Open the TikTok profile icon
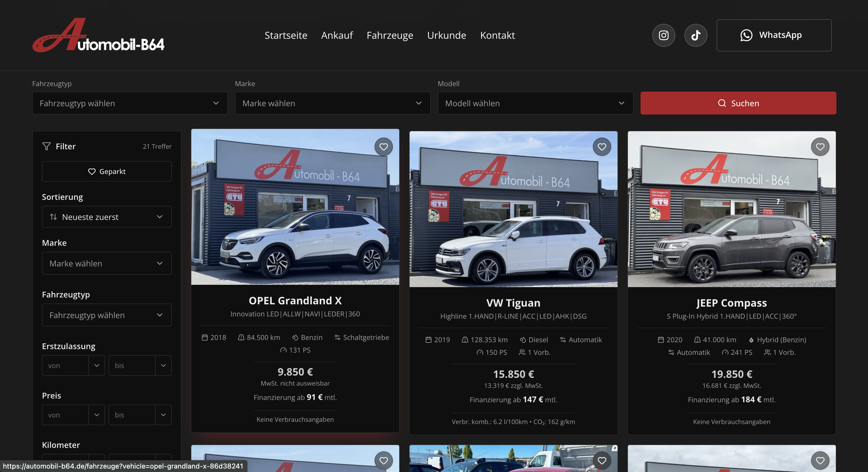The image size is (868, 472). [x=696, y=35]
